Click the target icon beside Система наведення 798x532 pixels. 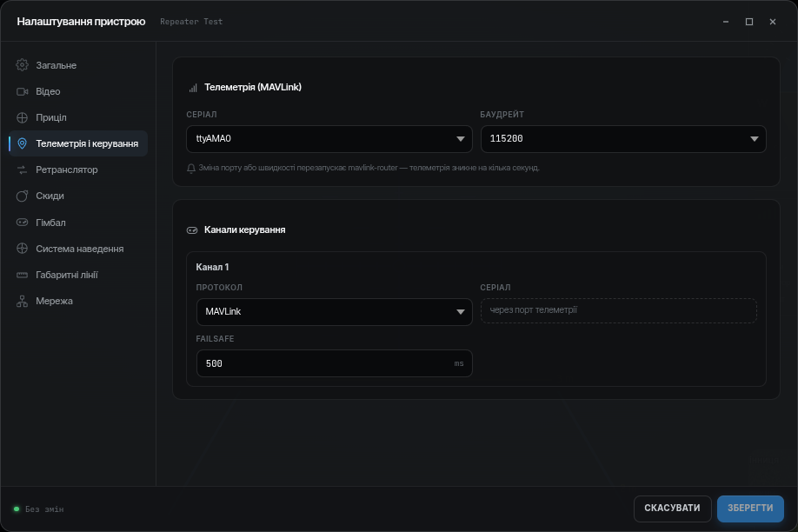(x=22, y=249)
